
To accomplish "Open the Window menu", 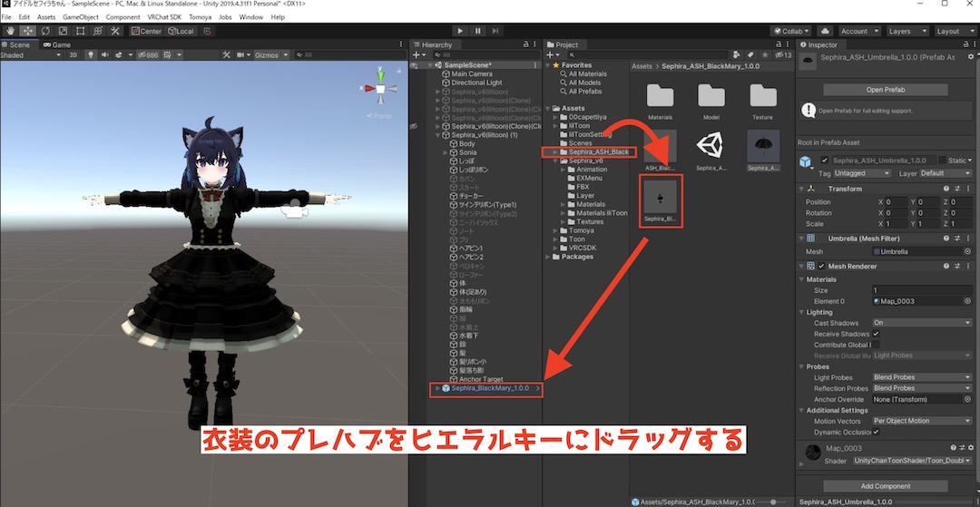I will click(250, 17).
